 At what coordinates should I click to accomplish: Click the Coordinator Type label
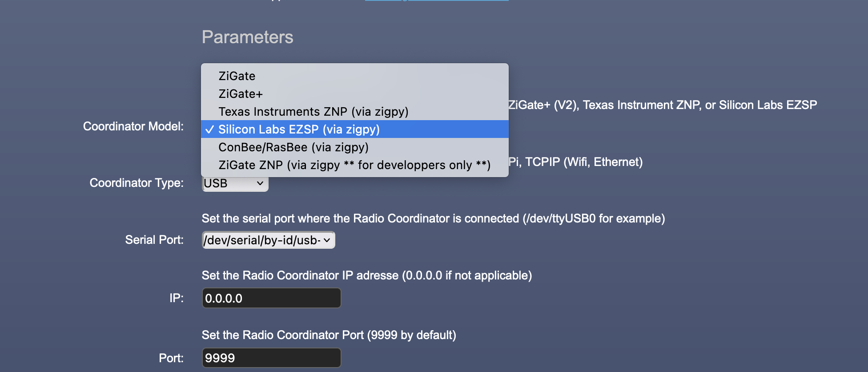click(137, 183)
